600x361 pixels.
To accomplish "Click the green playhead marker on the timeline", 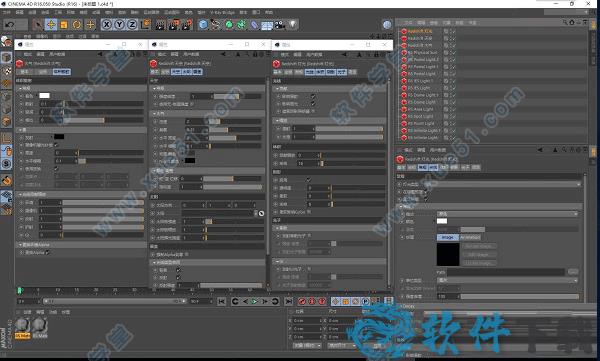I will point(20,291).
